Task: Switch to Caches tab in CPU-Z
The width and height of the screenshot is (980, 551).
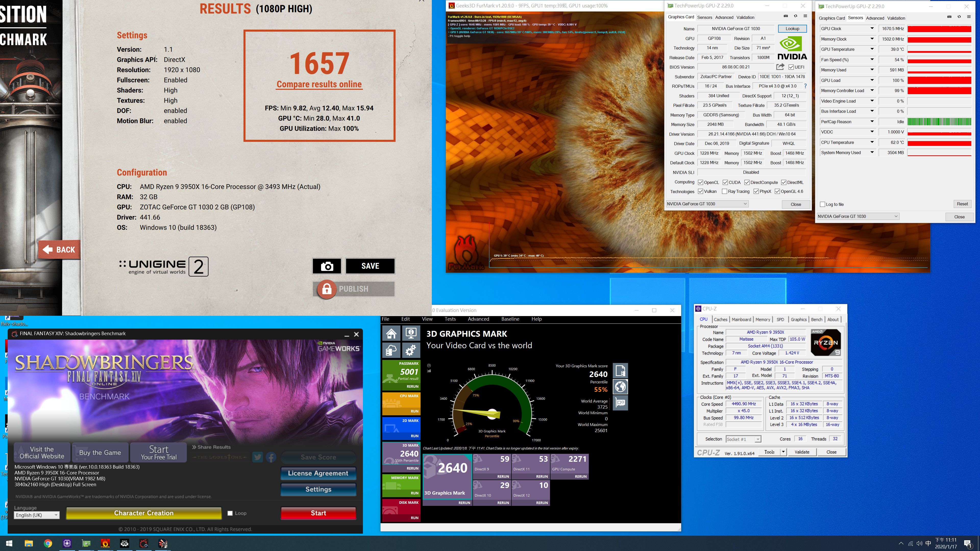Action: (x=720, y=320)
